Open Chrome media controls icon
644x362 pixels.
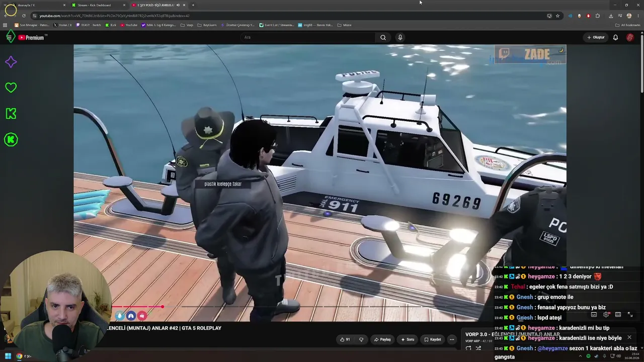coord(620,16)
